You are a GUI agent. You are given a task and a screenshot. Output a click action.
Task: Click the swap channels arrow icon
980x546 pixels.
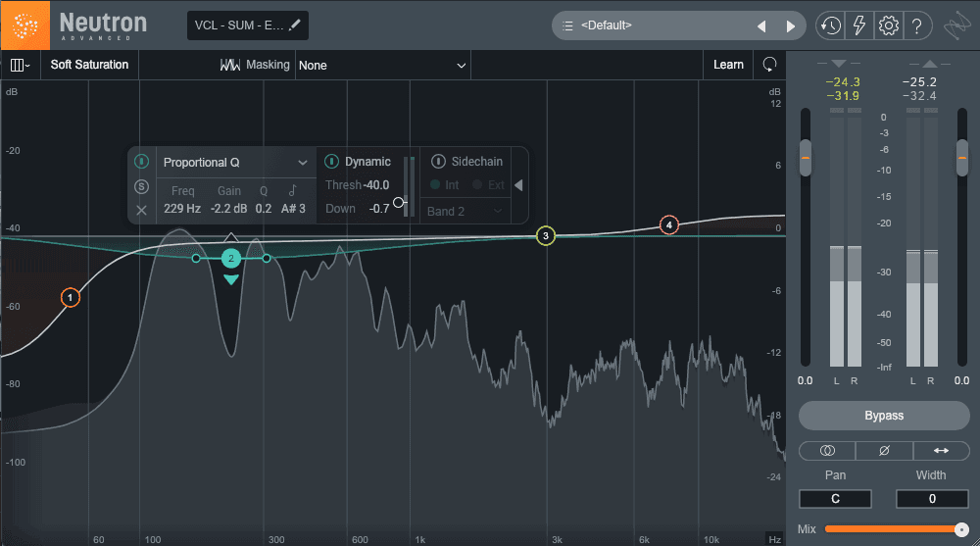pyautogui.click(x=941, y=451)
